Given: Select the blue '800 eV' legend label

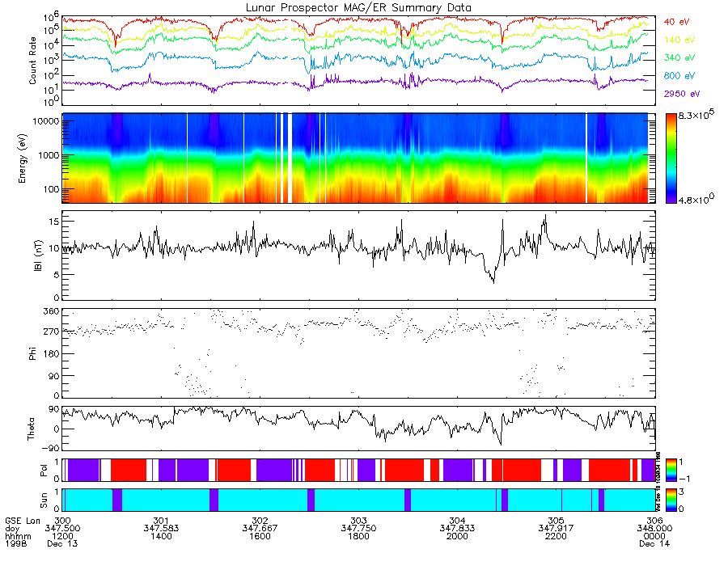Looking at the screenshot, I should (679, 76).
